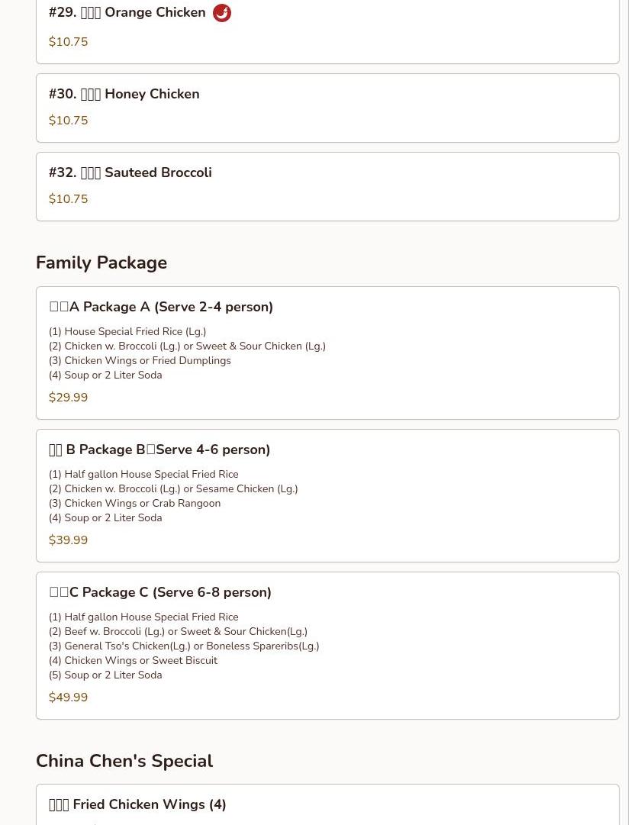Click the China Chen's Special section heading
644x825 pixels.
coord(124,761)
